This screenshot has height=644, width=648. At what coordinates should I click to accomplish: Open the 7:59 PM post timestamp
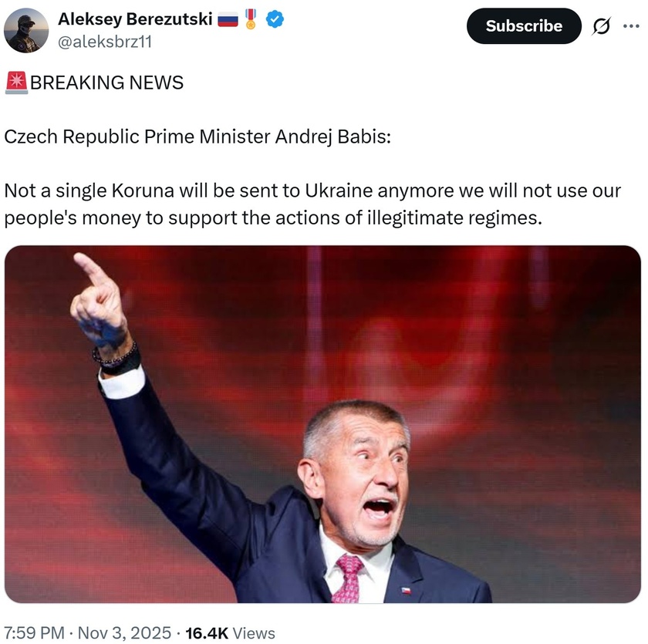pyautogui.click(x=34, y=633)
